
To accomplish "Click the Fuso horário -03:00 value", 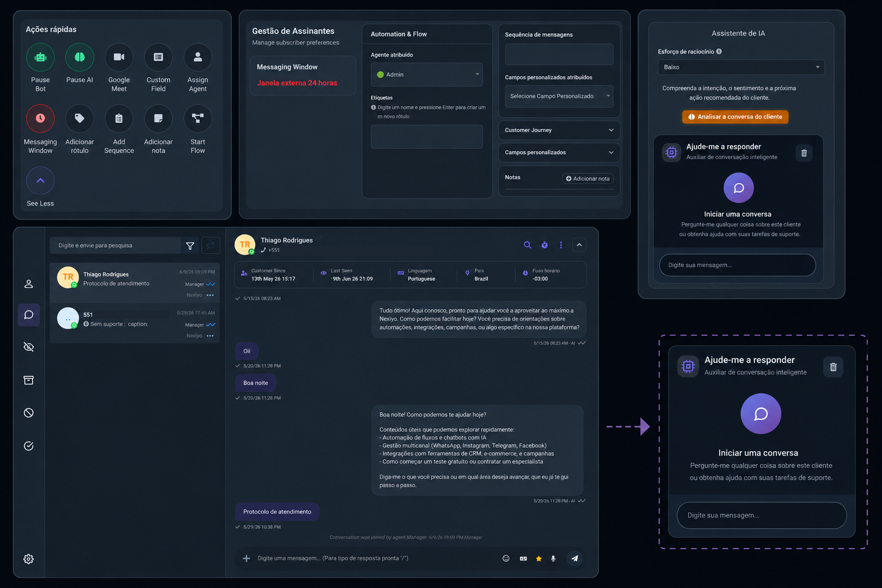I will (x=540, y=279).
